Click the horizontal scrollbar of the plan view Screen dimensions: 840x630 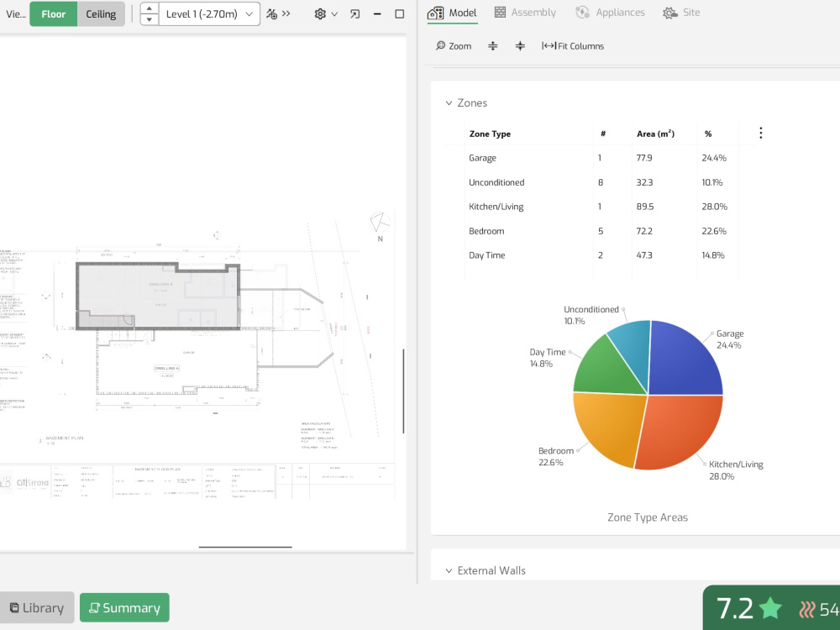pyautogui.click(x=245, y=547)
